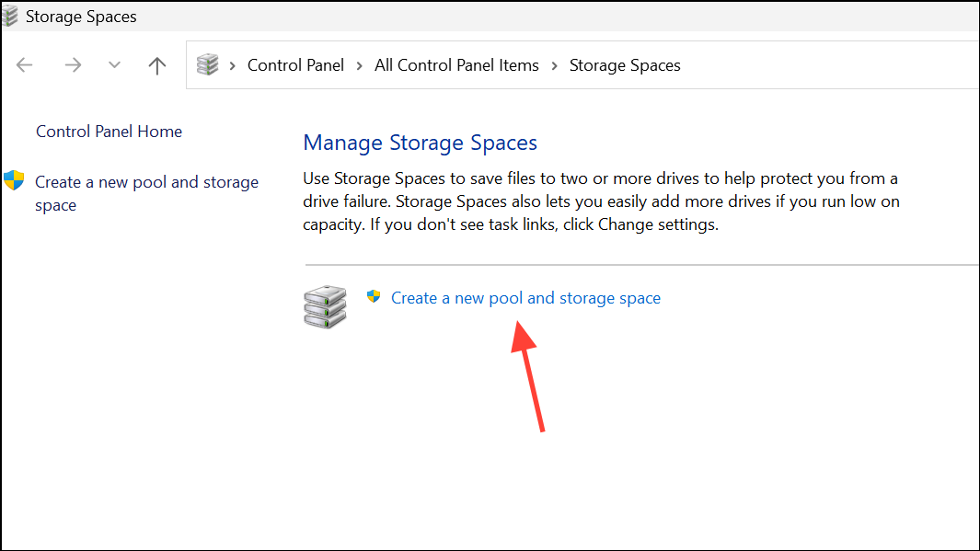This screenshot has width=980, height=551.
Task: Select Storage Spaces in the breadcrumb path
Action: coord(625,64)
